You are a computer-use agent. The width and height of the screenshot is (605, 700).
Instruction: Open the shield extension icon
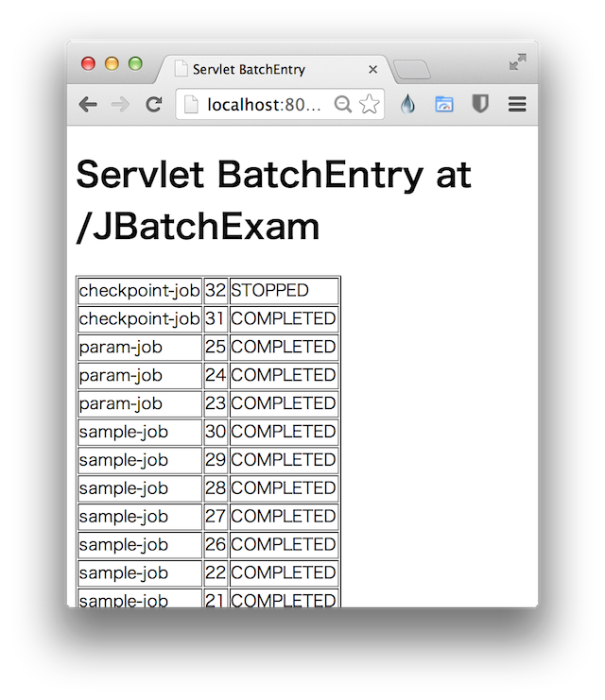point(480,105)
